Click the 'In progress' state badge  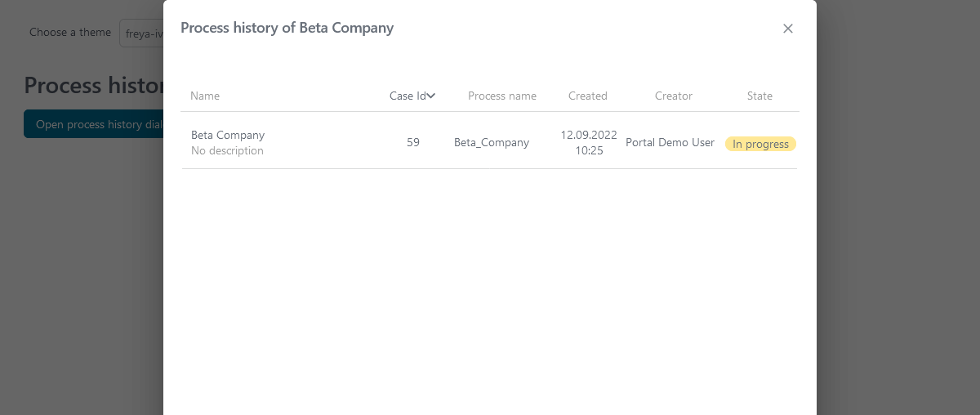click(760, 144)
